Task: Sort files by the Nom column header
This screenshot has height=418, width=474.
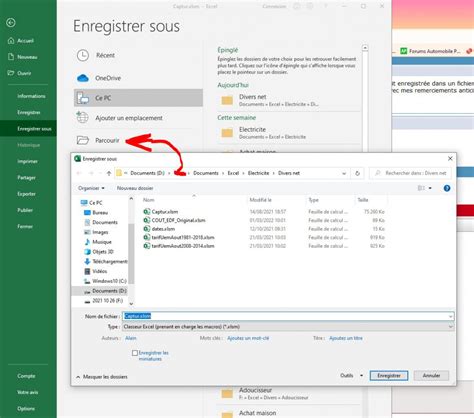Action: 149,200
